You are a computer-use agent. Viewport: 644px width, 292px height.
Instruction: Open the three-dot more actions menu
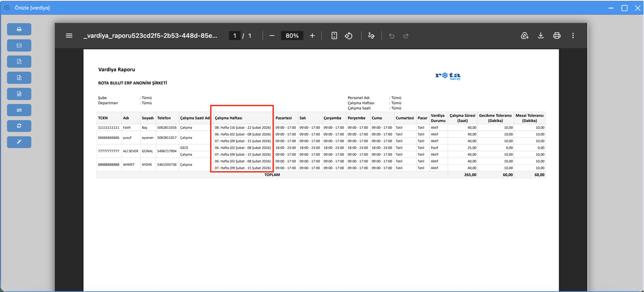(573, 35)
